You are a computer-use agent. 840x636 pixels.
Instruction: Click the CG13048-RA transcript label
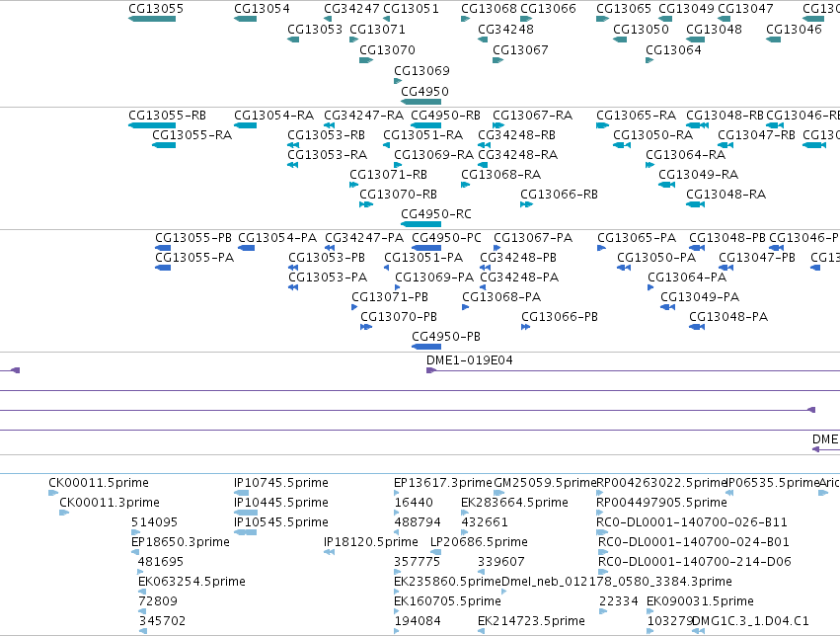tap(725, 195)
